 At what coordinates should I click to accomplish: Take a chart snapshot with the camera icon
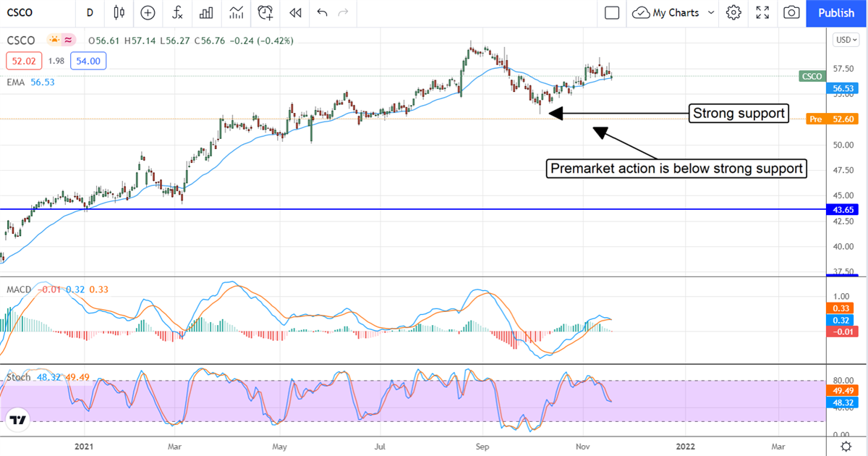pos(792,12)
